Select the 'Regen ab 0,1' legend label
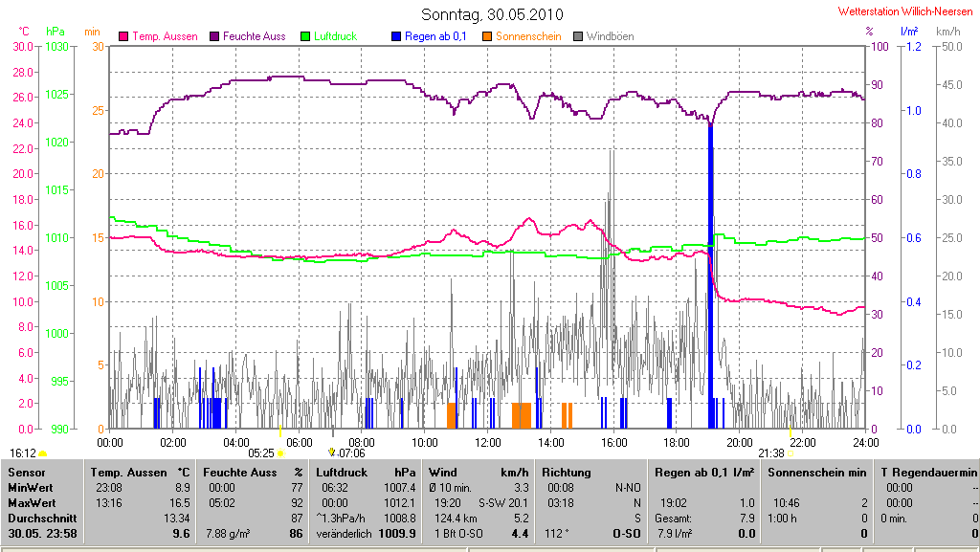The width and height of the screenshot is (980, 552). [435, 37]
